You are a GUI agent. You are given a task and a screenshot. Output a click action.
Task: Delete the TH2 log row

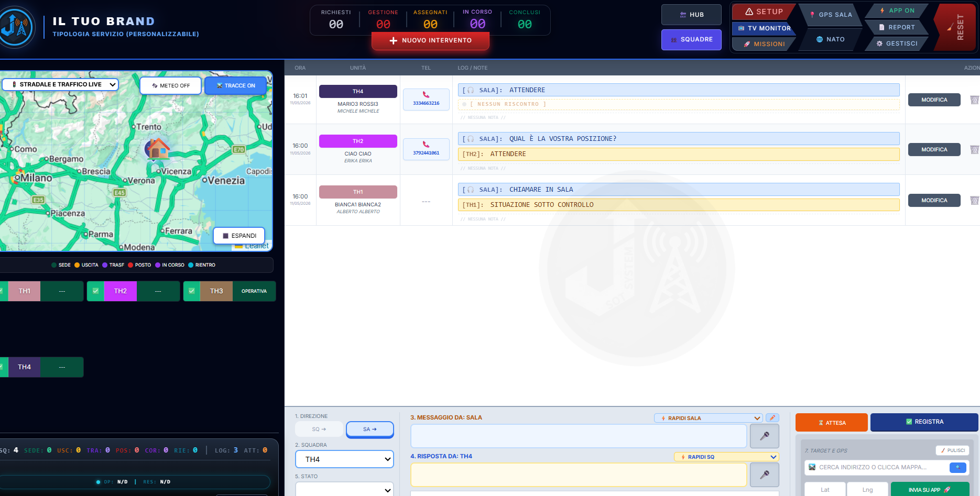(974, 149)
